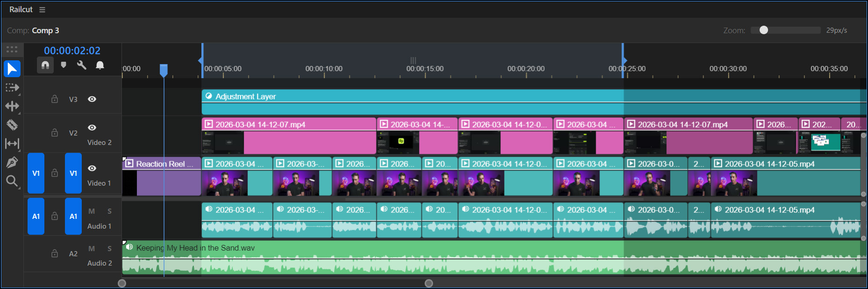
Task: Toggle A1 source patching button
Action: (36, 216)
